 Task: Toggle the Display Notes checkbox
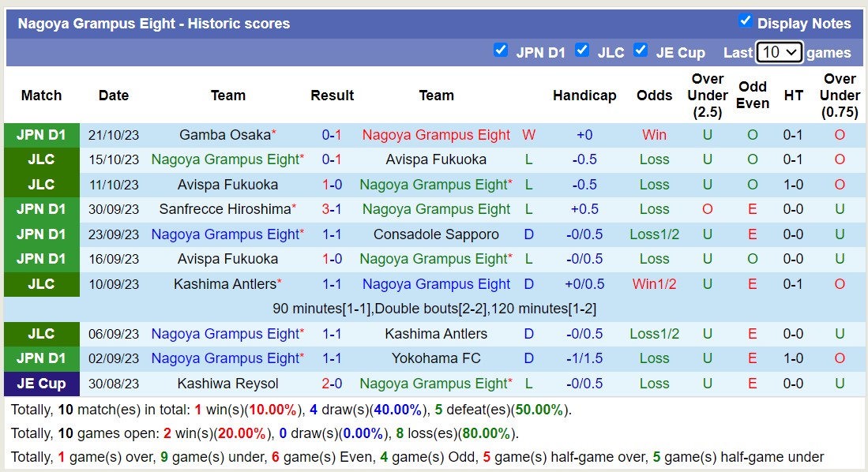pyautogui.click(x=745, y=21)
